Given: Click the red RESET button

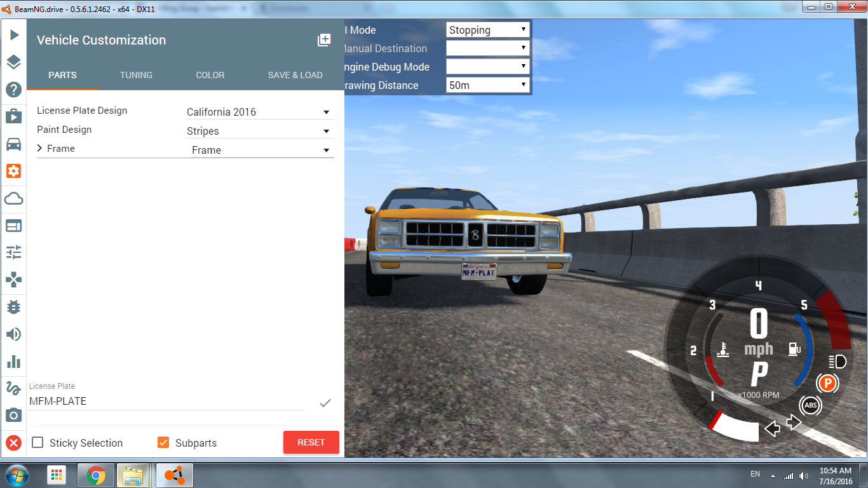Looking at the screenshot, I should (311, 442).
